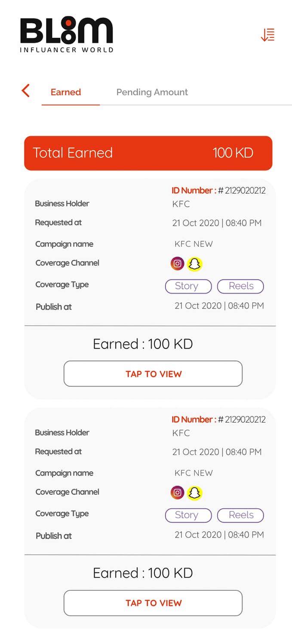
Task: Select the Instagram coverage channel icon (first card)
Action: (177, 264)
